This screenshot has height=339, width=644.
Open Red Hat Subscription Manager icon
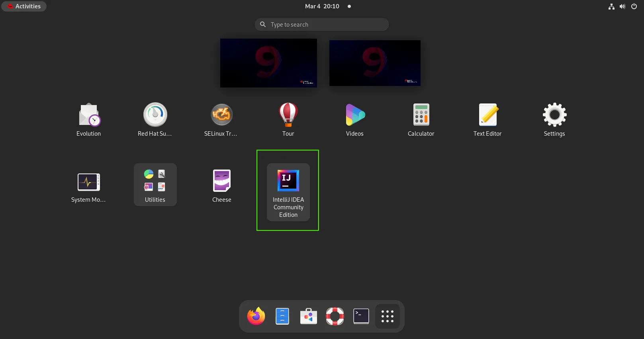pyautogui.click(x=155, y=119)
